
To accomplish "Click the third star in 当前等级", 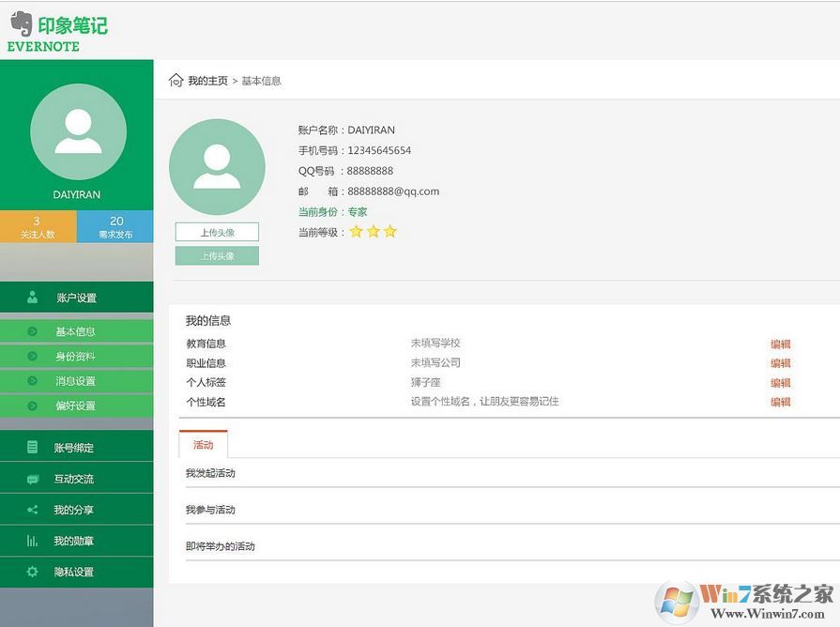I will pos(390,231).
